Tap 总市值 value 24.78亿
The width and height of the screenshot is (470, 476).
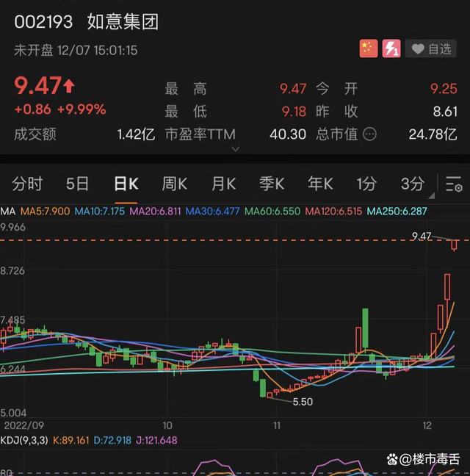[433, 134]
